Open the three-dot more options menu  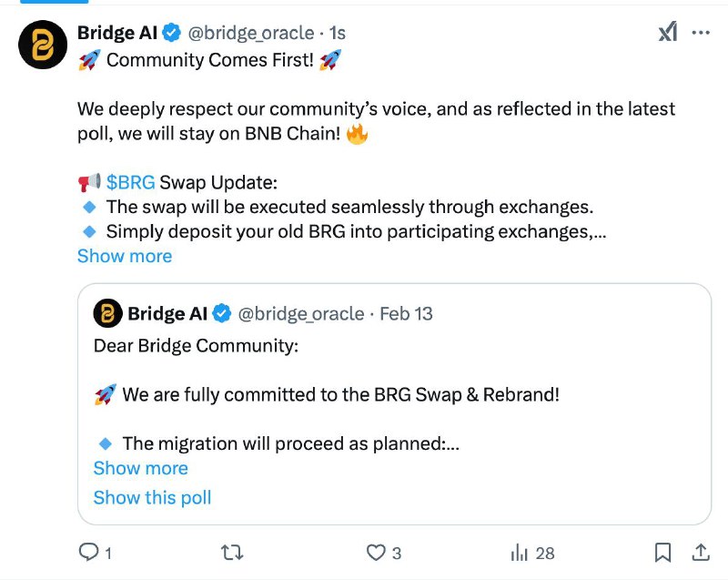[701, 33]
